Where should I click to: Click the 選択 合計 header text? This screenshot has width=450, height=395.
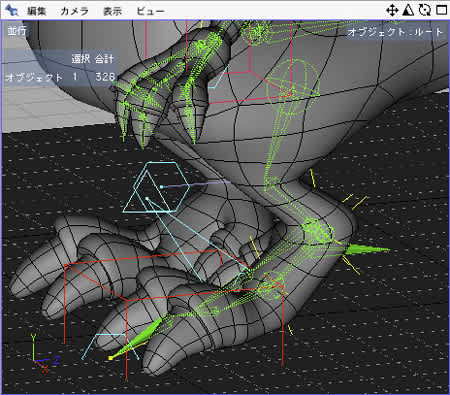coord(93,59)
